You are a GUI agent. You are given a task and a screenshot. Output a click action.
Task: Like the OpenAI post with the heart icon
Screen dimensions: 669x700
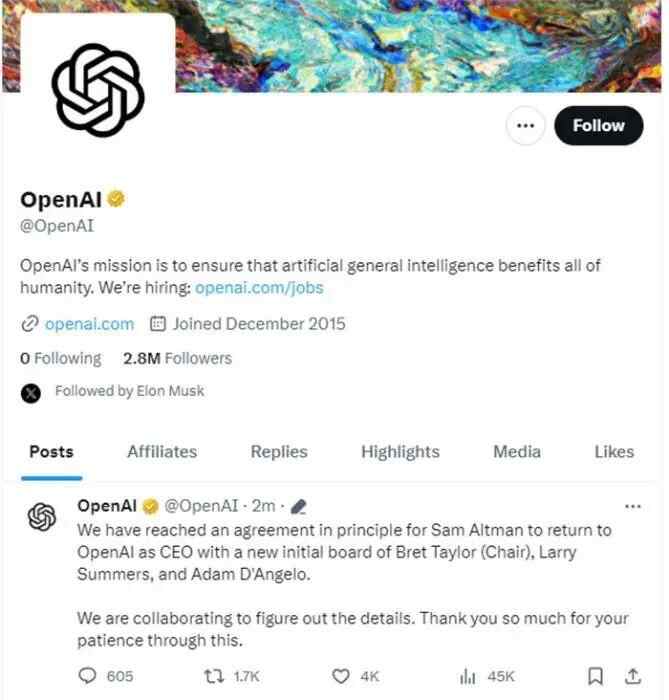(342, 677)
